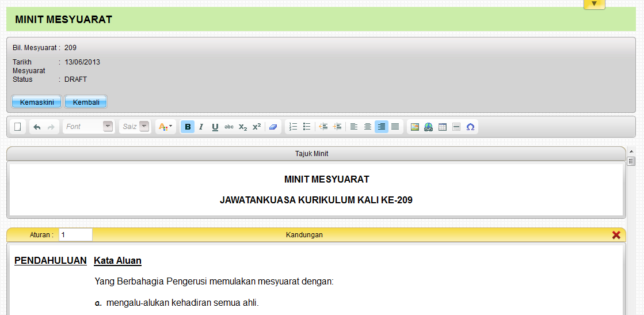Insert a numbered list
This screenshot has height=315, width=644.
tap(293, 127)
